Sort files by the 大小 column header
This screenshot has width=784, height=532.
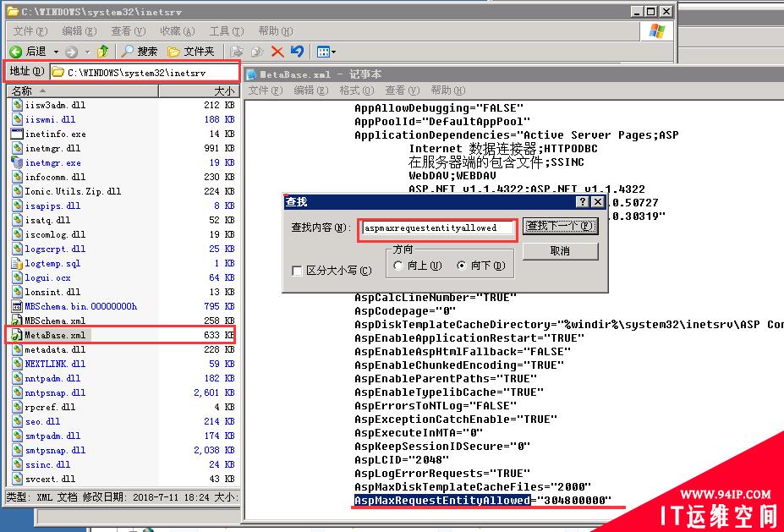tap(199, 90)
